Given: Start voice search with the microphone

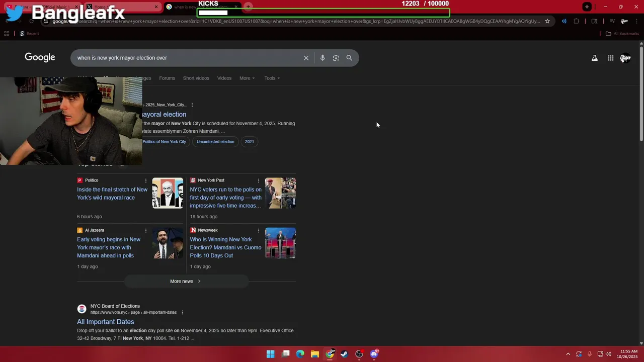Looking at the screenshot, I should 323,58.
